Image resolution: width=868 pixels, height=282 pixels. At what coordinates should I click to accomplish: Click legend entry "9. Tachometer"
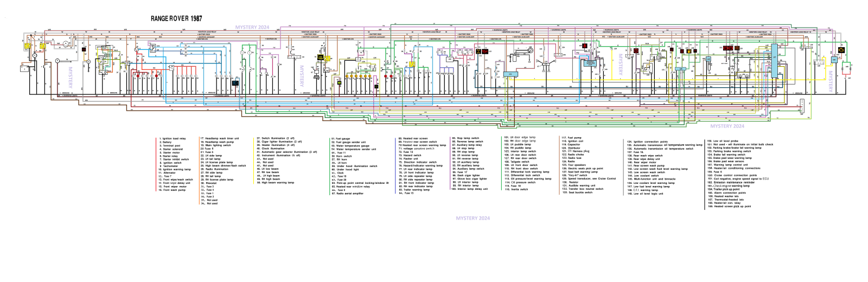tap(168, 166)
